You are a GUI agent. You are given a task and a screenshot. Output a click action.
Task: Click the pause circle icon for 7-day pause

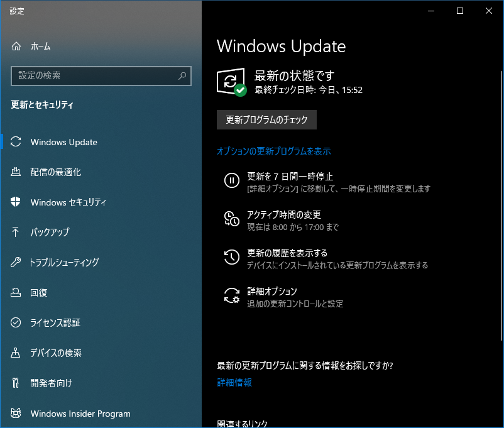tap(232, 180)
